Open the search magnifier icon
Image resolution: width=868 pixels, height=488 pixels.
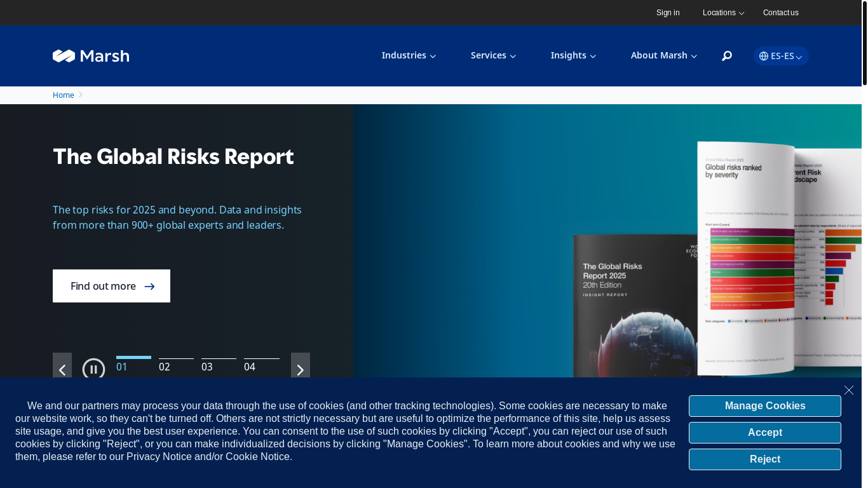727,56
